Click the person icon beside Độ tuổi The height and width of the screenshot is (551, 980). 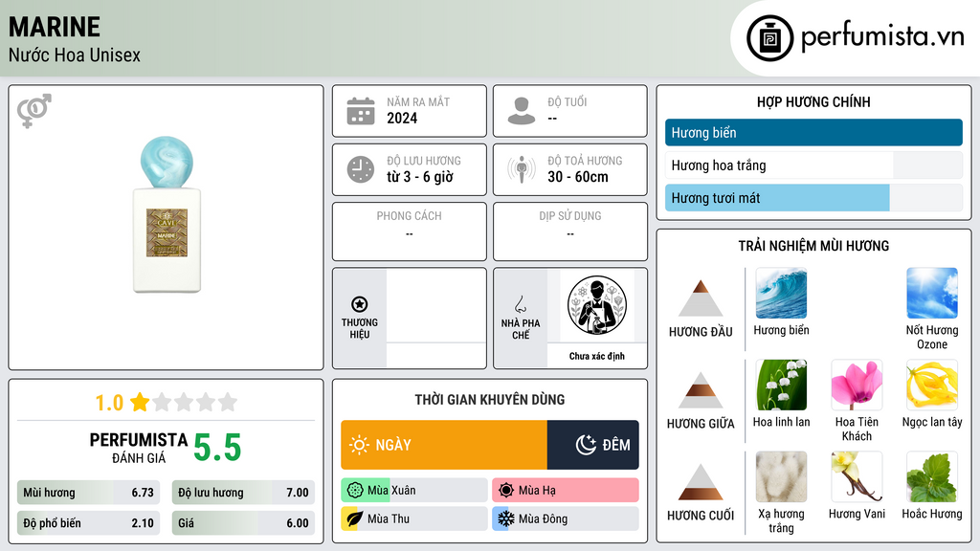[x=522, y=111]
